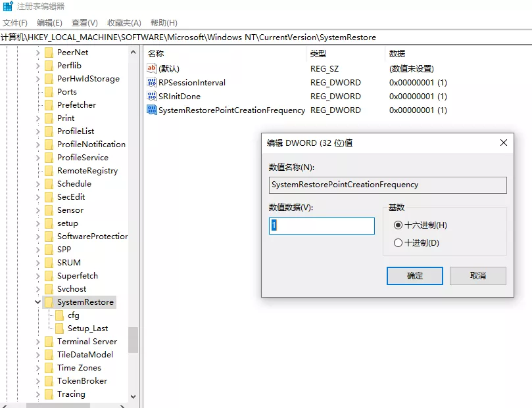Expand the Terminal Server key
The image size is (532, 408).
(x=37, y=342)
